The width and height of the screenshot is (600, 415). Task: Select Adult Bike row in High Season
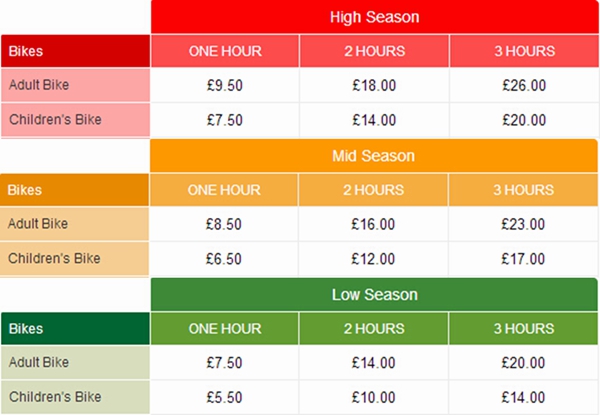(x=76, y=85)
